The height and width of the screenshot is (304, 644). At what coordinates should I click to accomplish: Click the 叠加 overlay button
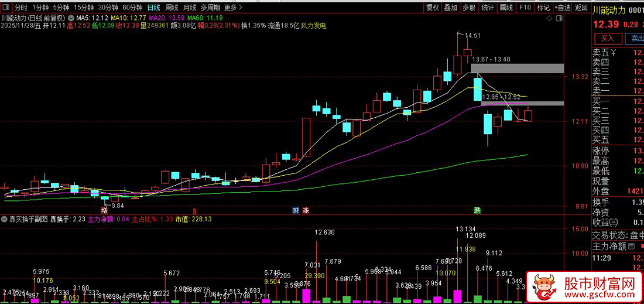451,8
